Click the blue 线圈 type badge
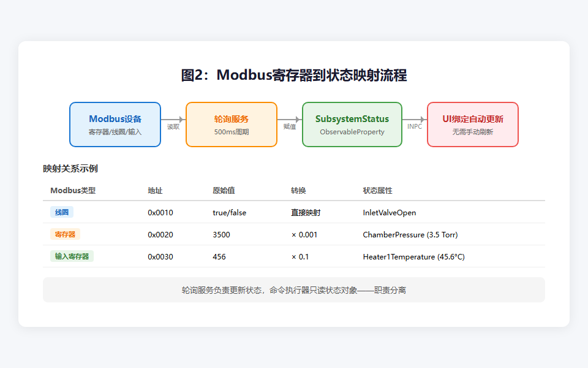 (x=62, y=212)
